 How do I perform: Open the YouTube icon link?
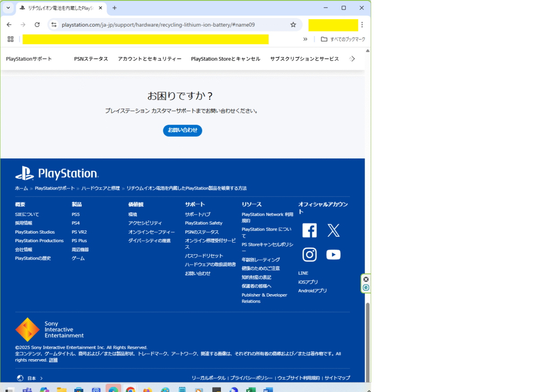click(333, 255)
